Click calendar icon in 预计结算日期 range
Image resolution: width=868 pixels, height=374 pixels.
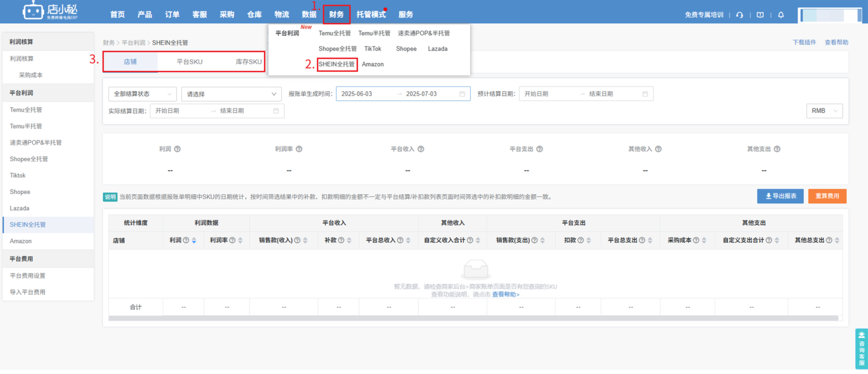(645, 94)
